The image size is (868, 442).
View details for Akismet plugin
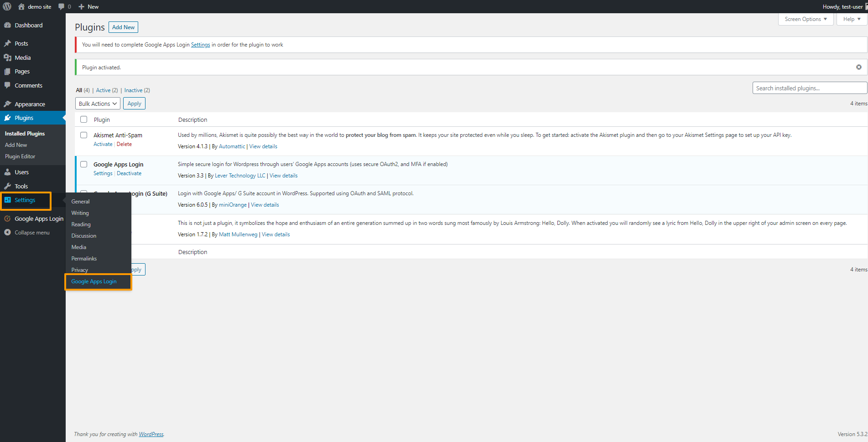click(263, 146)
